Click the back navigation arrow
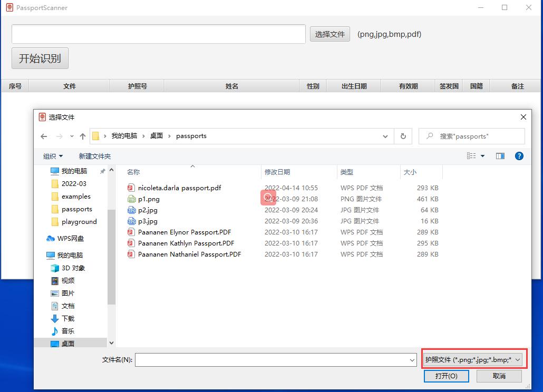This screenshot has height=392, width=543. (x=44, y=136)
